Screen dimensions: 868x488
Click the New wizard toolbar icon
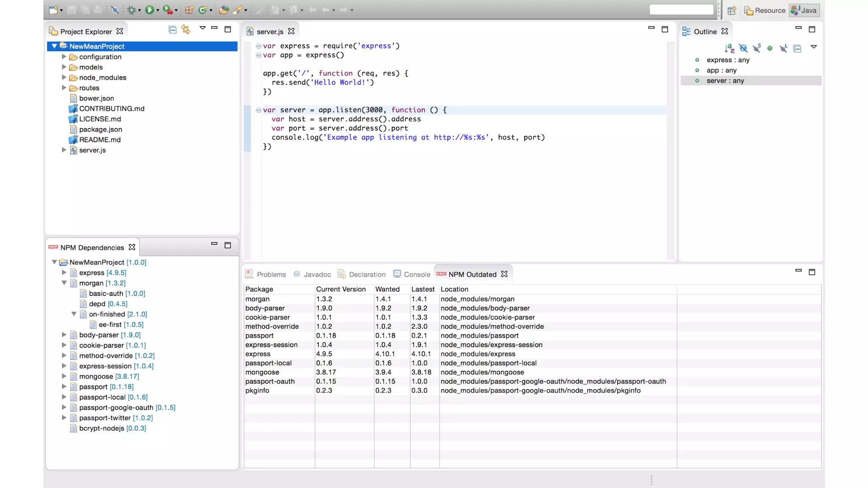click(53, 10)
